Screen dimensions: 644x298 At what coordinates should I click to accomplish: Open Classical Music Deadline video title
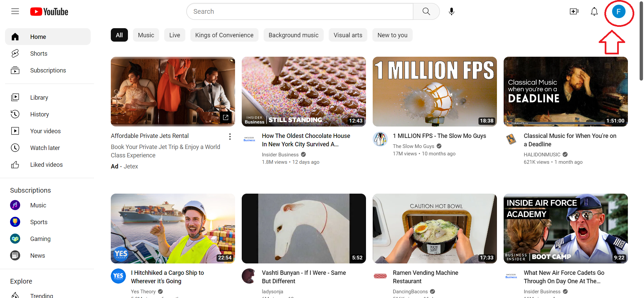pos(570,140)
